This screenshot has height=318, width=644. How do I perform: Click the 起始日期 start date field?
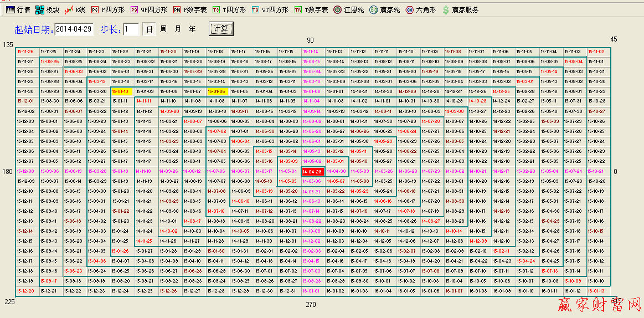[x=75, y=29]
